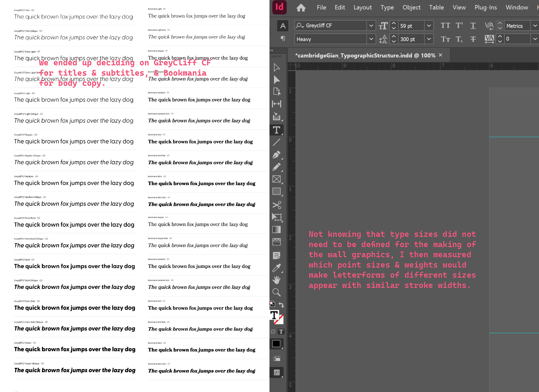Open the File menu
Viewport: 539px width, 392px height.
(321, 8)
